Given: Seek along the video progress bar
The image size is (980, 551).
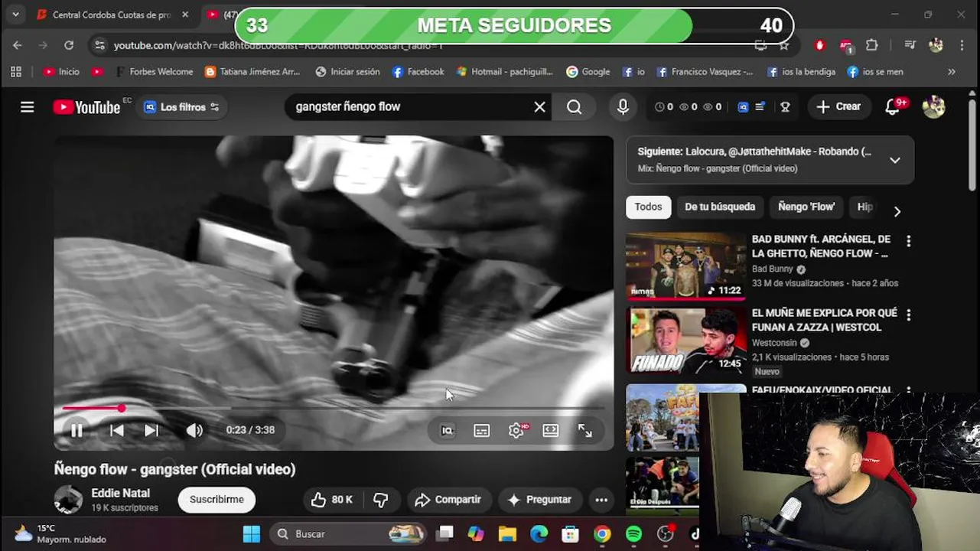Looking at the screenshot, I should click(334, 409).
